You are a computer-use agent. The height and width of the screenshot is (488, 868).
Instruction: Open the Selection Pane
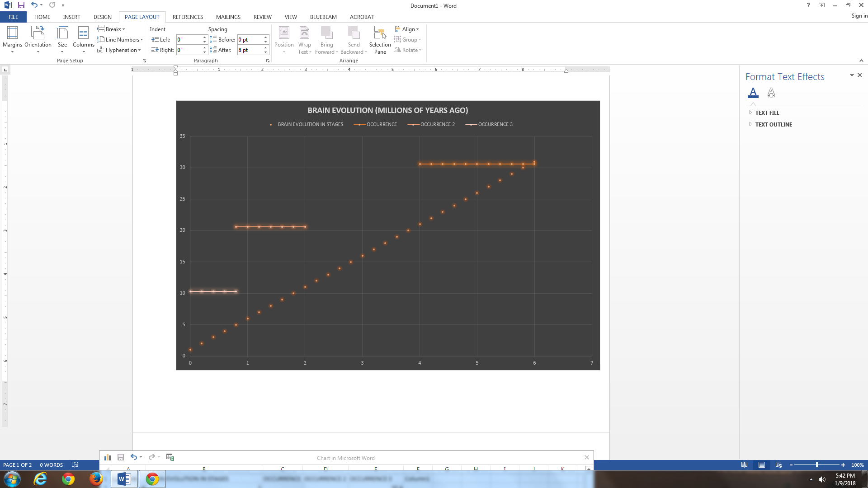380,40
